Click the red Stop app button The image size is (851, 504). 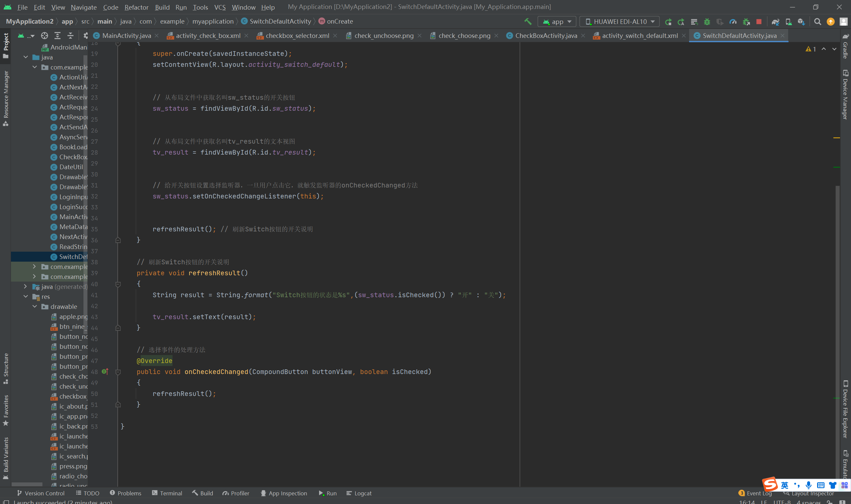click(759, 21)
